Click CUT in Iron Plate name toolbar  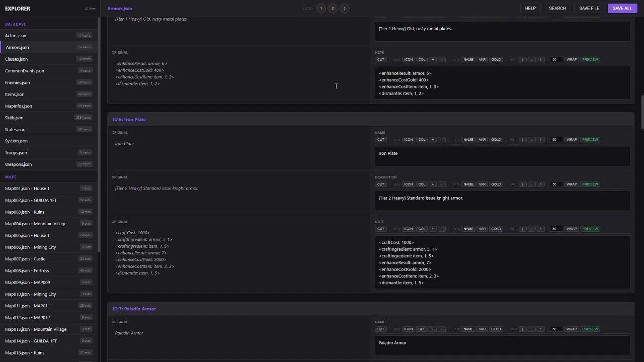(381, 139)
